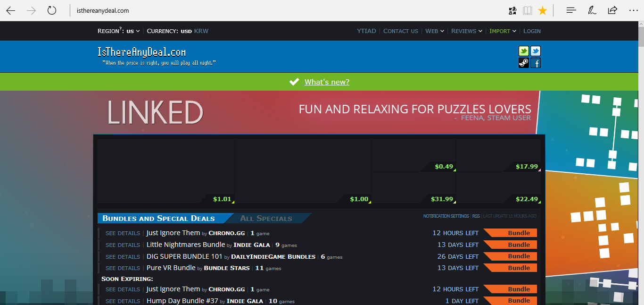Open the Web dropdown menu

pyautogui.click(x=435, y=31)
